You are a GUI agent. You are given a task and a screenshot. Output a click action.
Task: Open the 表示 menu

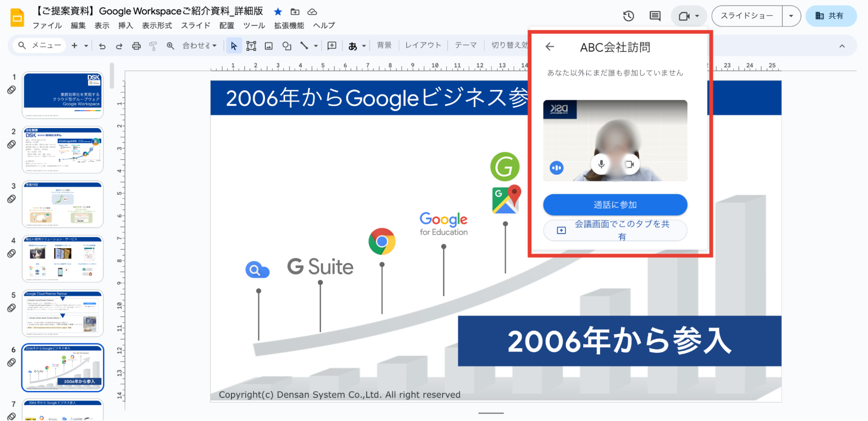pyautogui.click(x=102, y=26)
